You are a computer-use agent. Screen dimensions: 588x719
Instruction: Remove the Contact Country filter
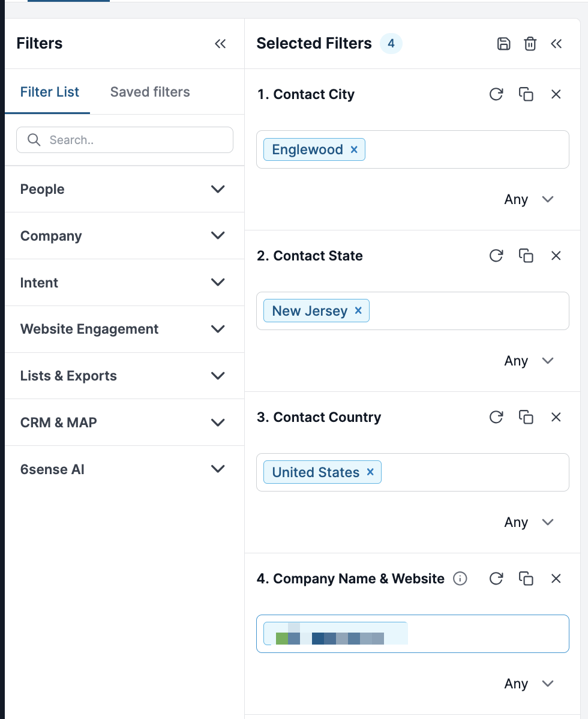[556, 417]
